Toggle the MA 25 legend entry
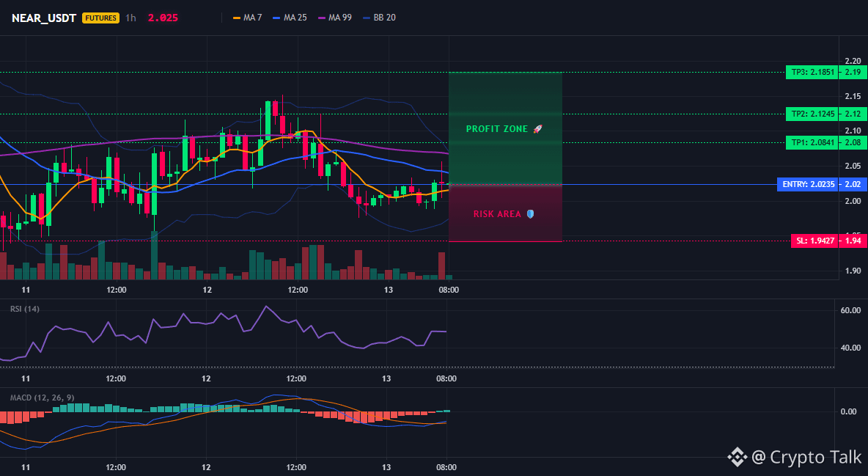The width and height of the screenshot is (868, 476). point(290,18)
